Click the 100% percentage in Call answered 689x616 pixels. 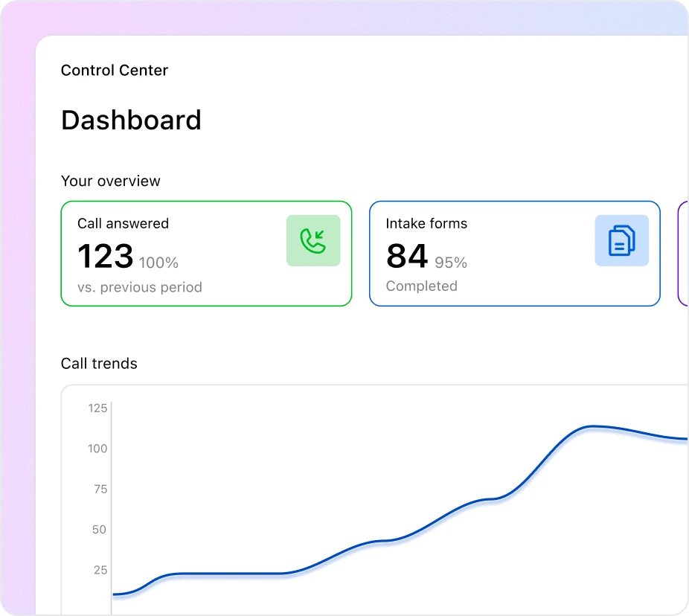pos(158,263)
